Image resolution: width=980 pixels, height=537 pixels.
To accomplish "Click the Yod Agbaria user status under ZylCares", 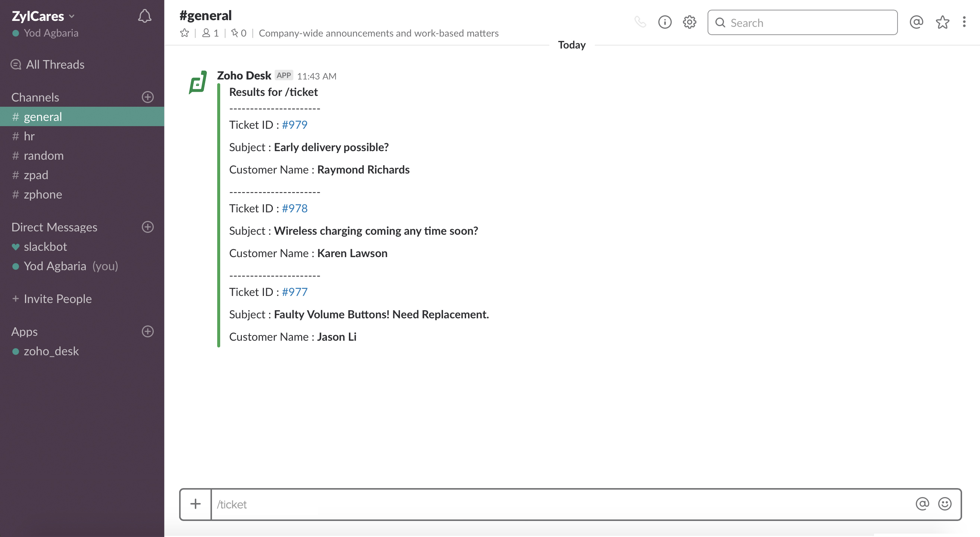I will [45, 33].
